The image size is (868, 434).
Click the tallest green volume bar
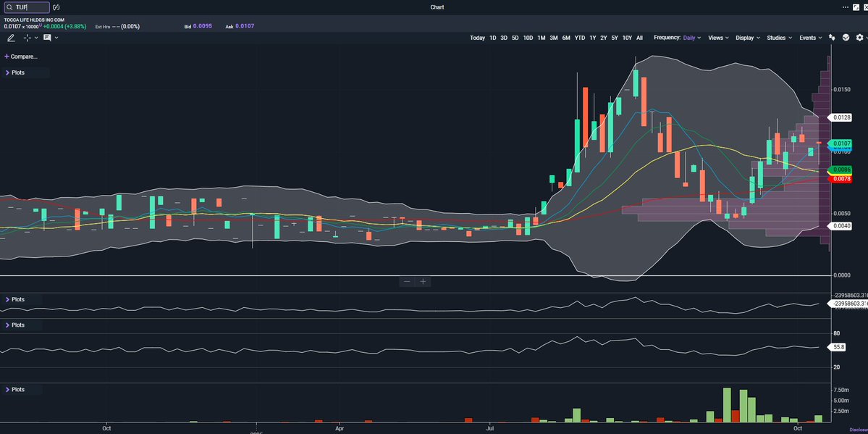[x=728, y=404]
